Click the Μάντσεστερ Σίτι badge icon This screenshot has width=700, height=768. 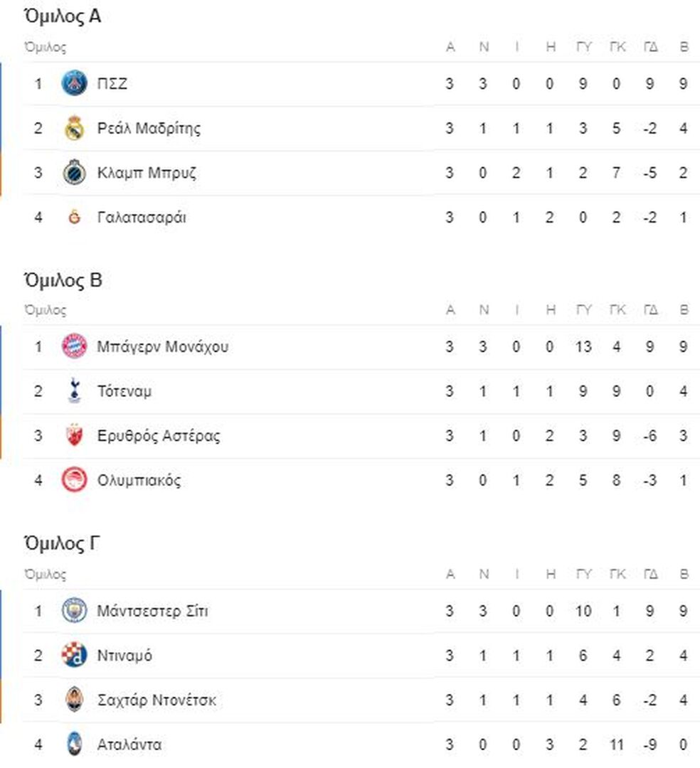[75, 611]
